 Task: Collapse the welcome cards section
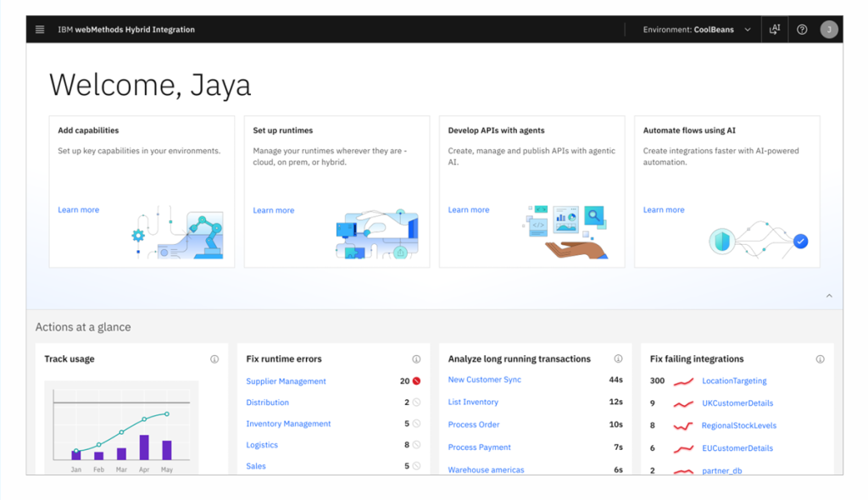[x=829, y=296]
